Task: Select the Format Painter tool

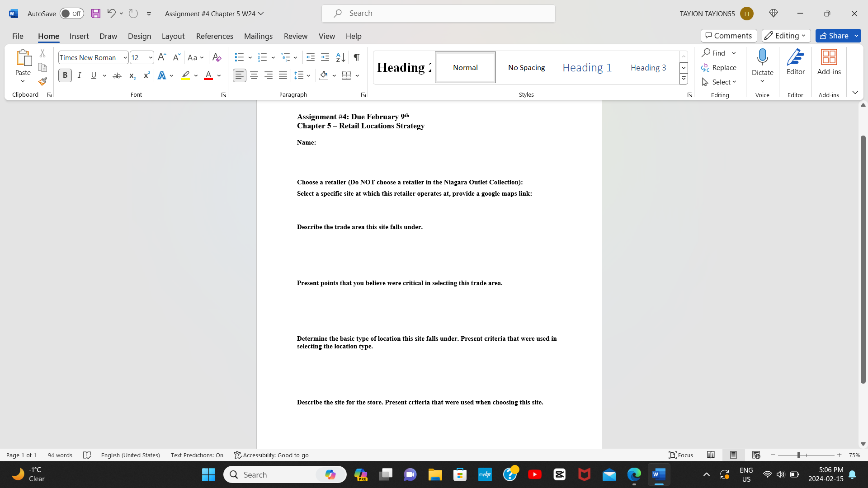Action: (42, 81)
